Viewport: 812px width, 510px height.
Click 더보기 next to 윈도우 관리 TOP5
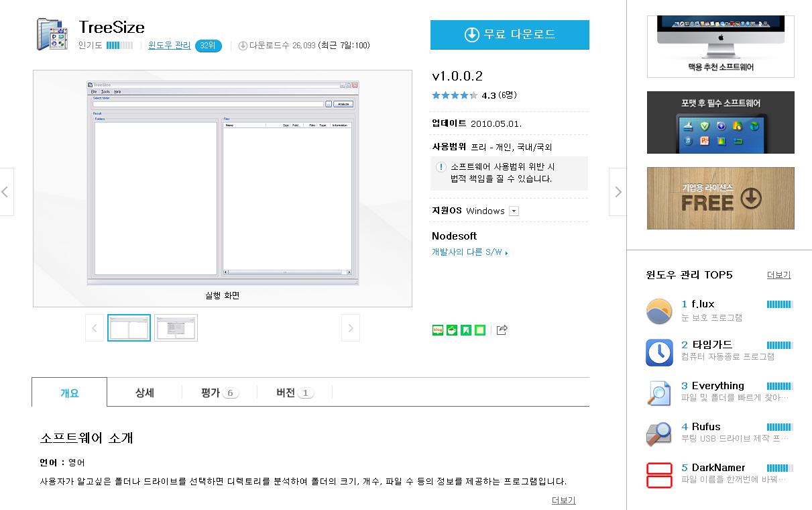[x=779, y=275]
